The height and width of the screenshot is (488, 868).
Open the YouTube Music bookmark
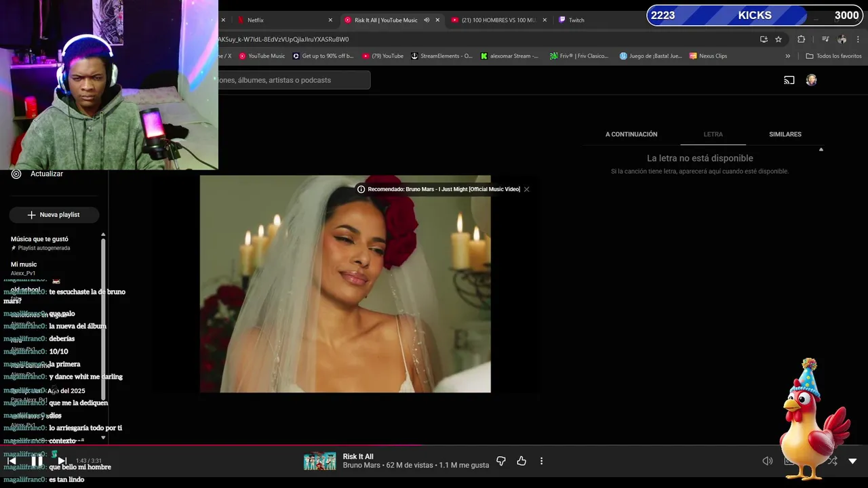(x=262, y=56)
